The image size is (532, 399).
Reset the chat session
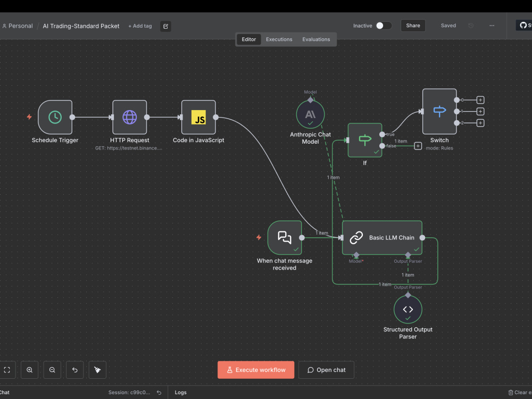click(159, 393)
